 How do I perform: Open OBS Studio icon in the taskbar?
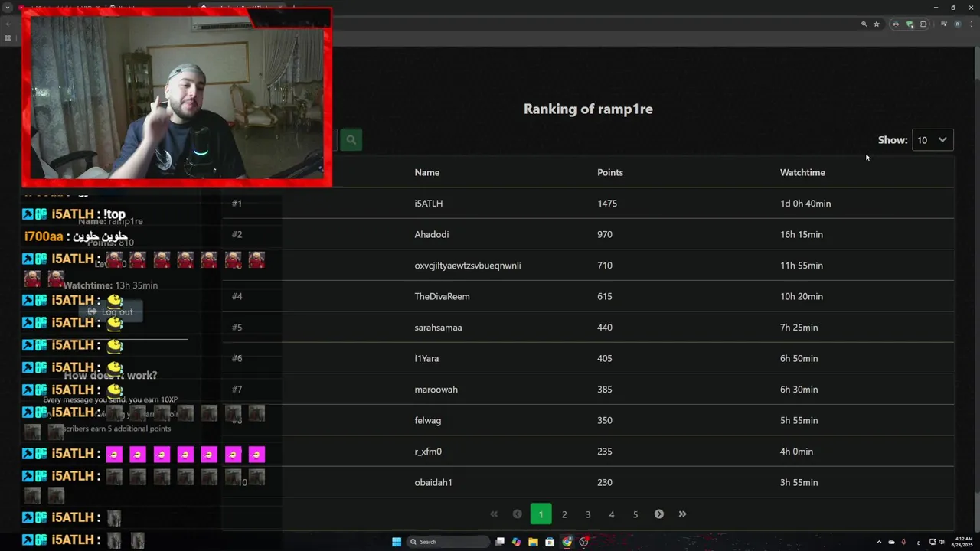583,542
